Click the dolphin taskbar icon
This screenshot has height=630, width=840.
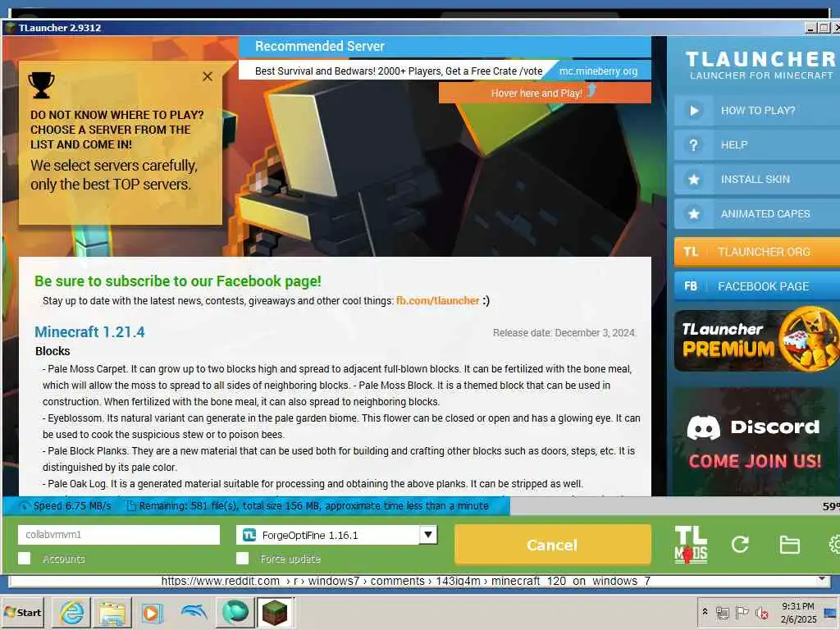point(194,612)
